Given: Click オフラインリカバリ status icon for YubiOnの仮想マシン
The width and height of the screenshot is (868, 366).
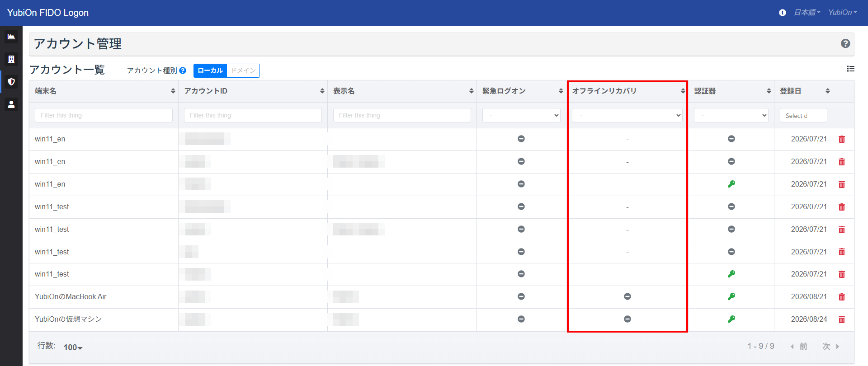Looking at the screenshot, I should click(627, 319).
